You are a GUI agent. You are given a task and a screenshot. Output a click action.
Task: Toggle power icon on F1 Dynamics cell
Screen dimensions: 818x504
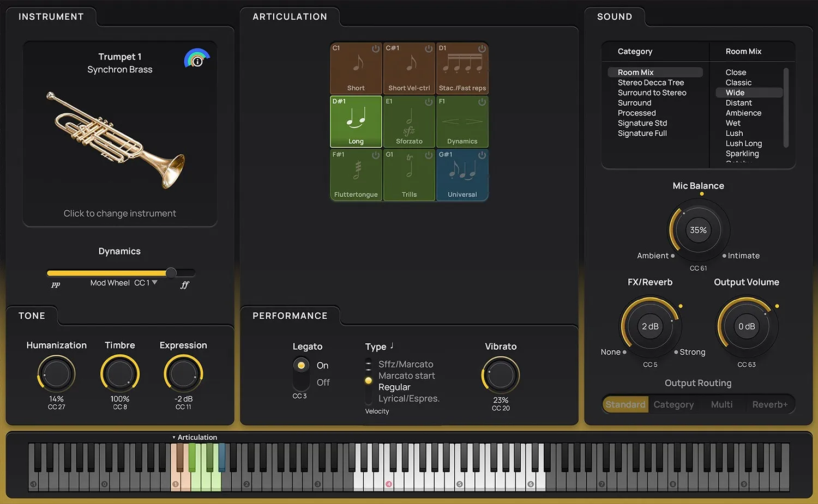[x=482, y=102]
